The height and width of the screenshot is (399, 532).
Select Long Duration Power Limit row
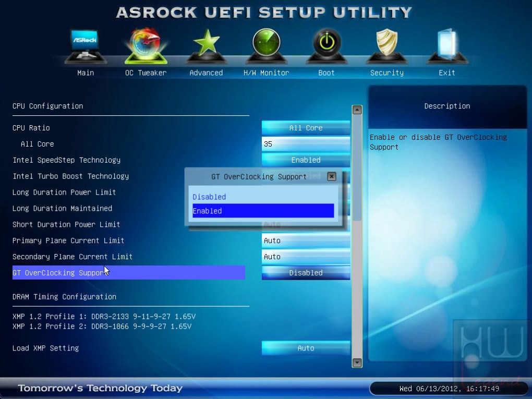pos(64,192)
